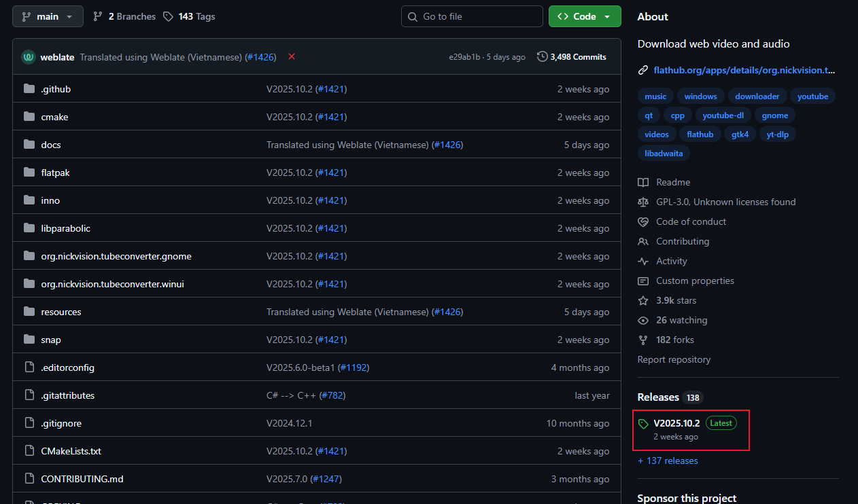Open the flatpak folder
Screen dimensions: 858x504
[x=55, y=173]
